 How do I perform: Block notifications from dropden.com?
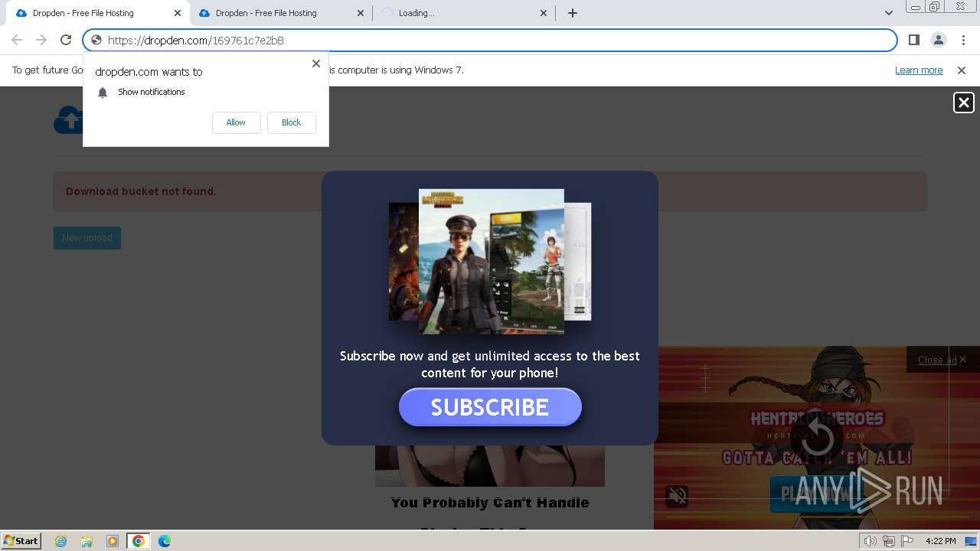coord(291,122)
